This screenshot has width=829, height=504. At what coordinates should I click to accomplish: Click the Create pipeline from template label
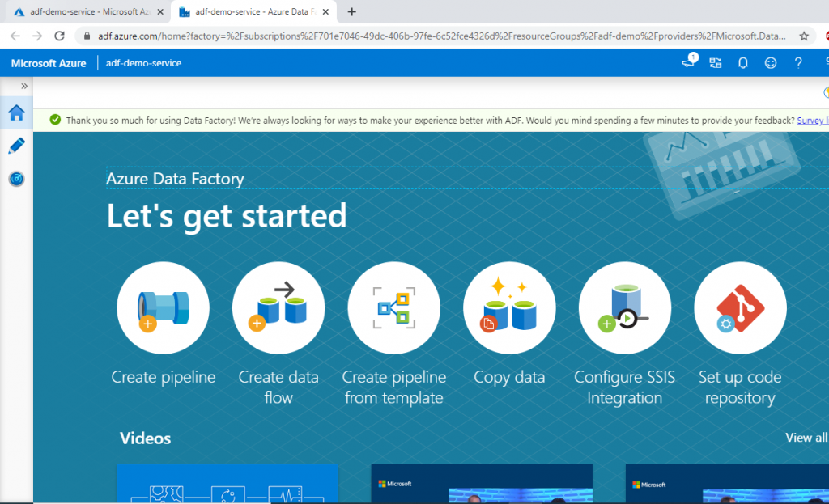[x=394, y=388]
